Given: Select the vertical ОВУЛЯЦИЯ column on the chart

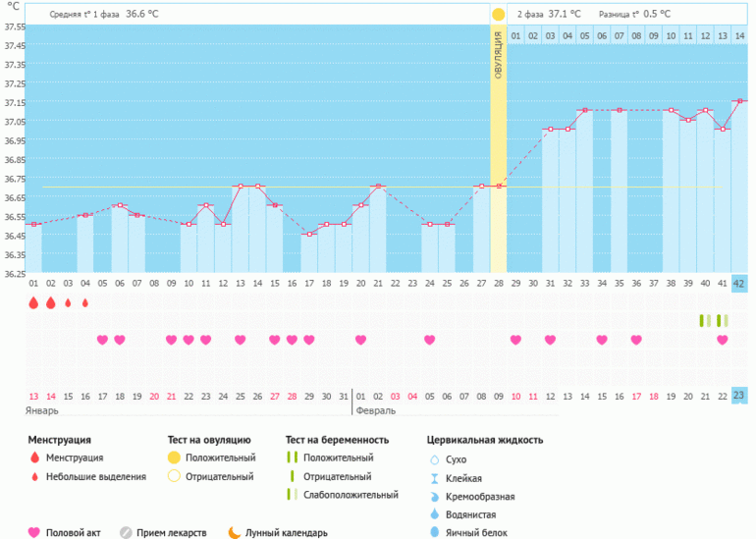Looking at the screenshot, I should point(498,147).
